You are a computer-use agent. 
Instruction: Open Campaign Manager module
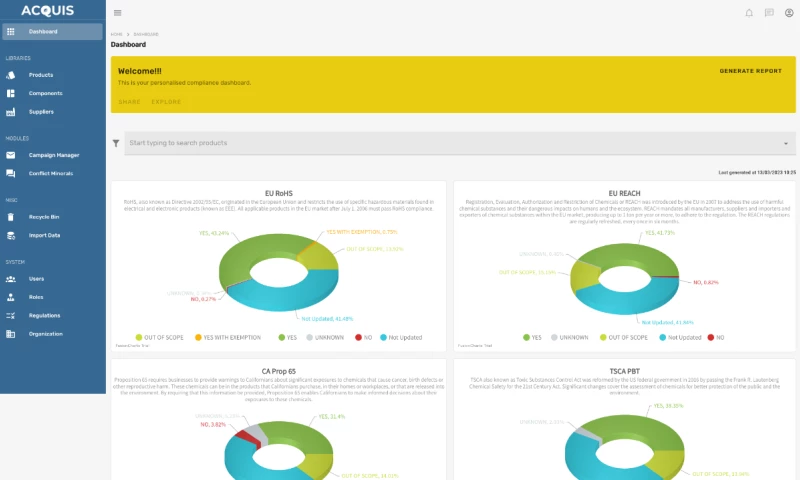[54, 155]
